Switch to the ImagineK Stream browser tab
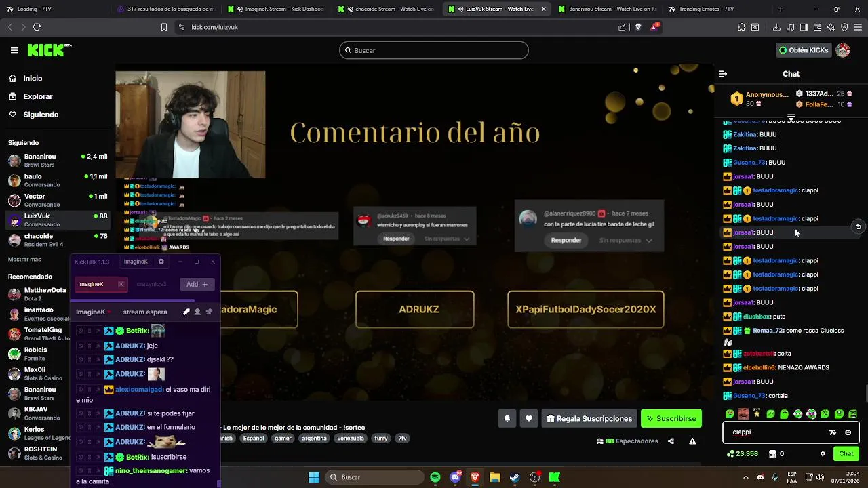Screen dimensions: 868x488 [275, 9]
